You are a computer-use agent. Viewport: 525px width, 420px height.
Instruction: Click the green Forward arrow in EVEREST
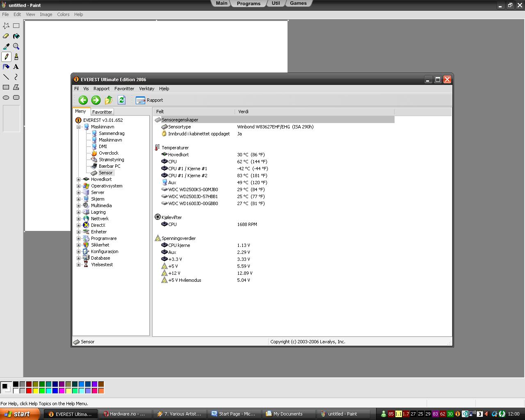96,100
